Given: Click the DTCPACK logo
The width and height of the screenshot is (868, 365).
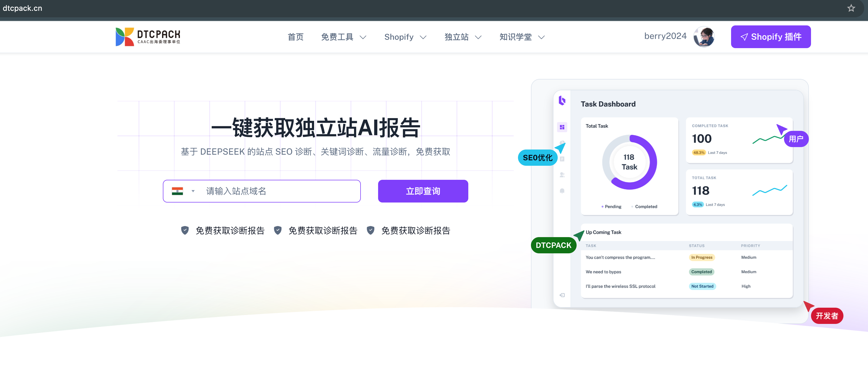Looking at the screenshot, I should [147, 37].
